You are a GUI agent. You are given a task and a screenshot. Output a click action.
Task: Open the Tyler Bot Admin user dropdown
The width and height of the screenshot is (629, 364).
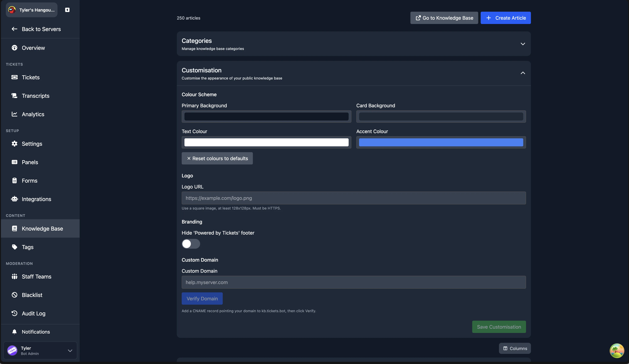pyautogui.click(x=40, y=350)
